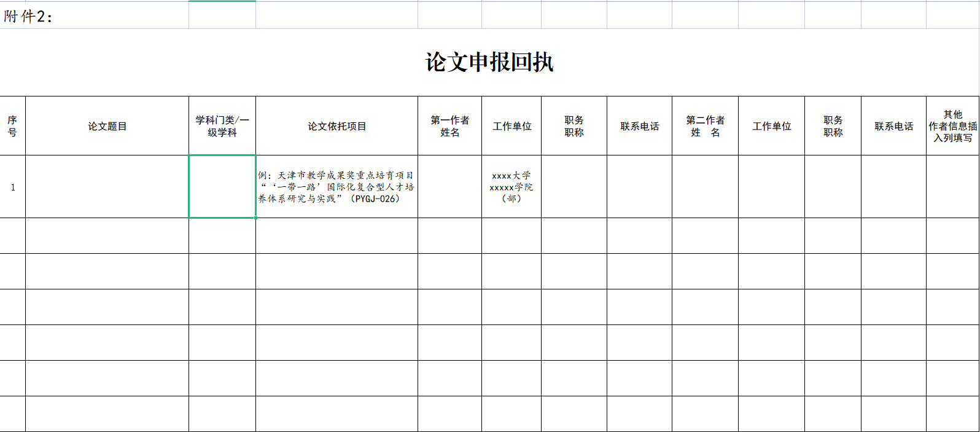Select the 第一作者姓名 header cell
This screenshot has height=432, width=980.
click(x=450, y=126)
